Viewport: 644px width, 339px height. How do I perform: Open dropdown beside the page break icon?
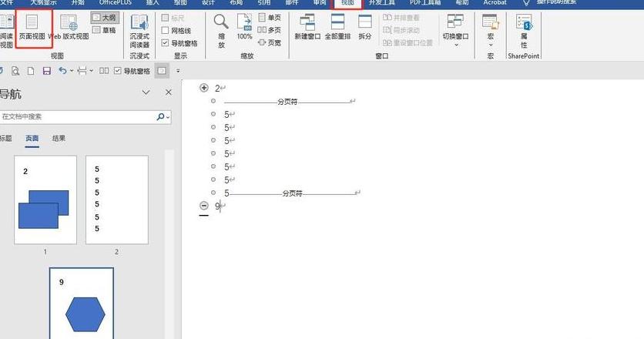click(x=91, y=71)
